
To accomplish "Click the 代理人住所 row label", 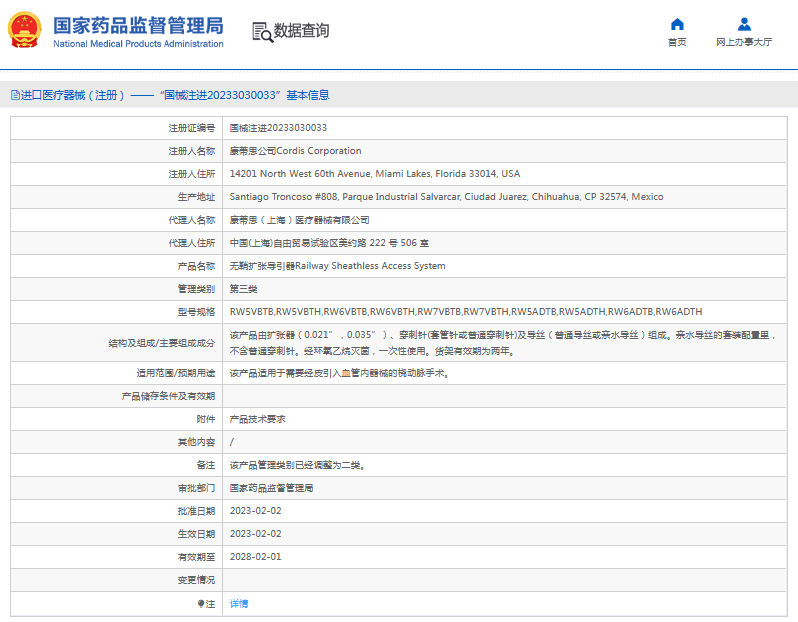I will (192, 243).
